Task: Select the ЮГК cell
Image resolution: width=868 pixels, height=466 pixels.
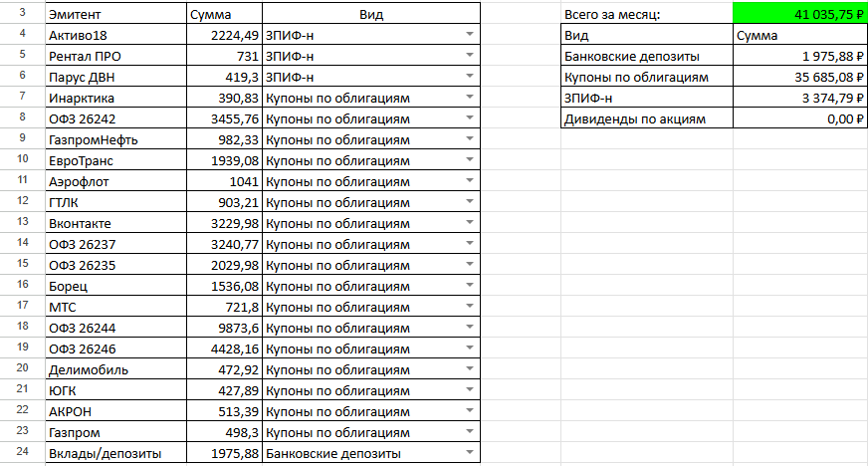Action: [116, 390]
